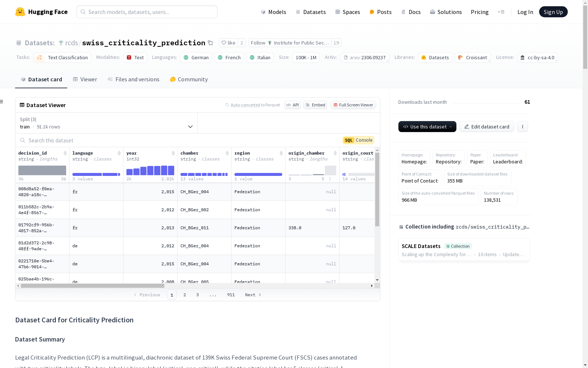The width and height of the screenshot is (588, 368).
Task: Click the Croissant library tag
Action: point(473,57)
